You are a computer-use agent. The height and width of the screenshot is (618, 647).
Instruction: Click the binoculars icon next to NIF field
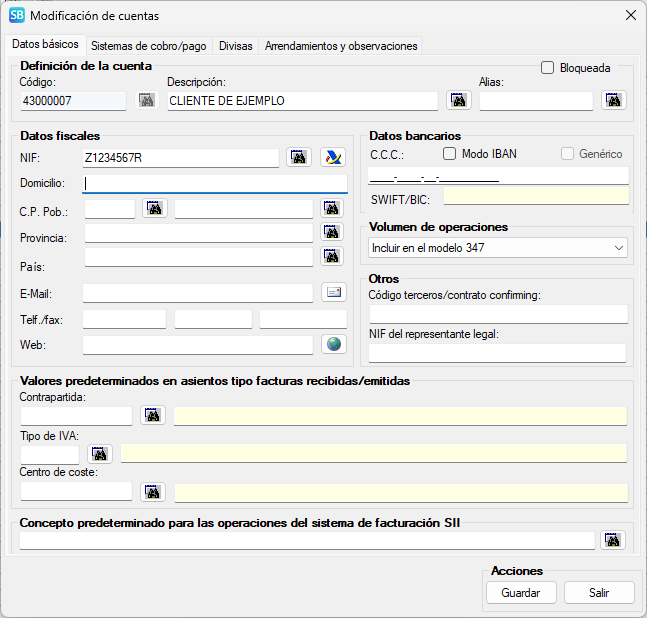click(x=299, y=157)
